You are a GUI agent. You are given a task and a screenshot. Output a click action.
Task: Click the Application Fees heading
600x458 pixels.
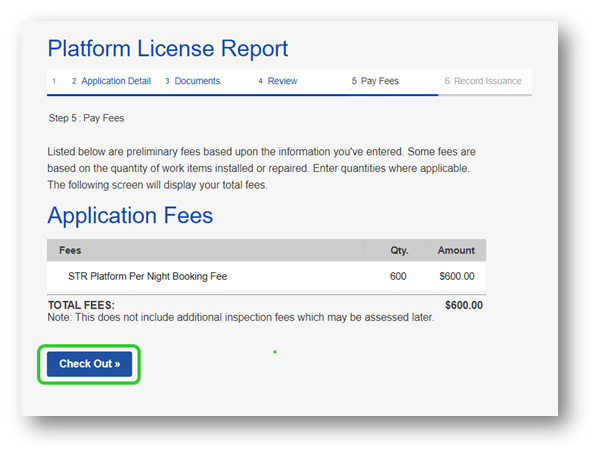point(130,215)
